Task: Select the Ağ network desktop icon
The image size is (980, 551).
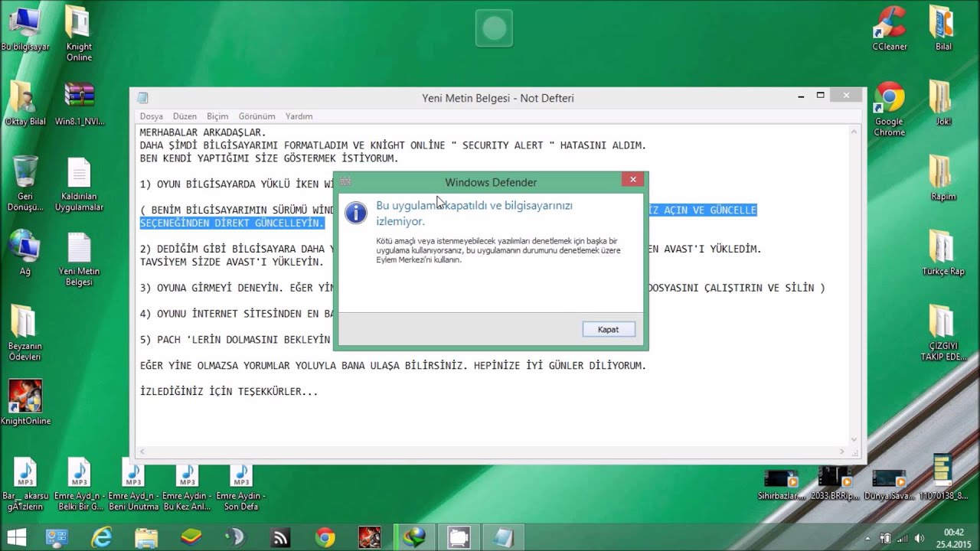Action: 24,253
